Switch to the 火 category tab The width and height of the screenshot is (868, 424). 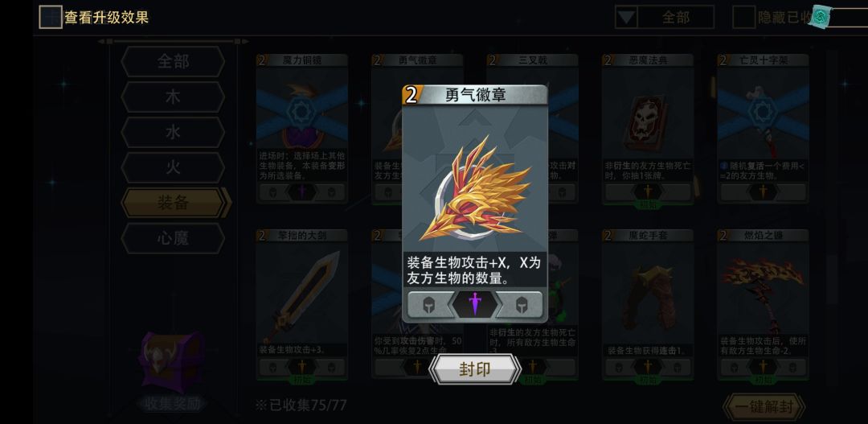(173, 167)
